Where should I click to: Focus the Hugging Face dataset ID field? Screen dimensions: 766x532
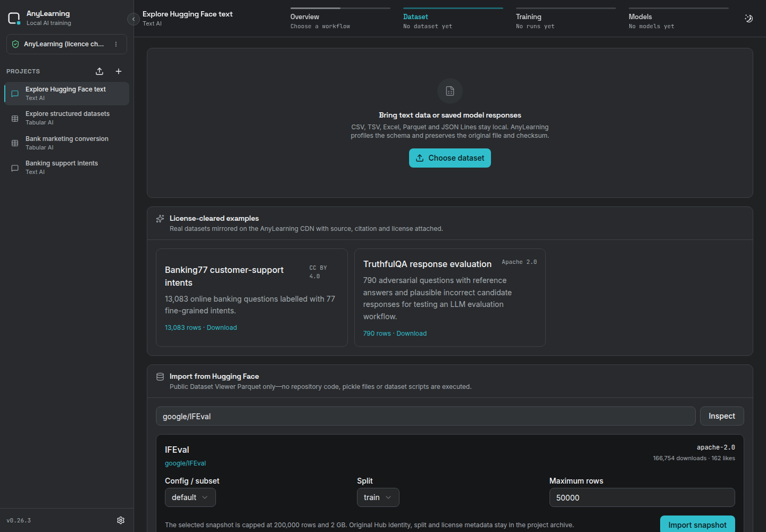coord(426,416)
